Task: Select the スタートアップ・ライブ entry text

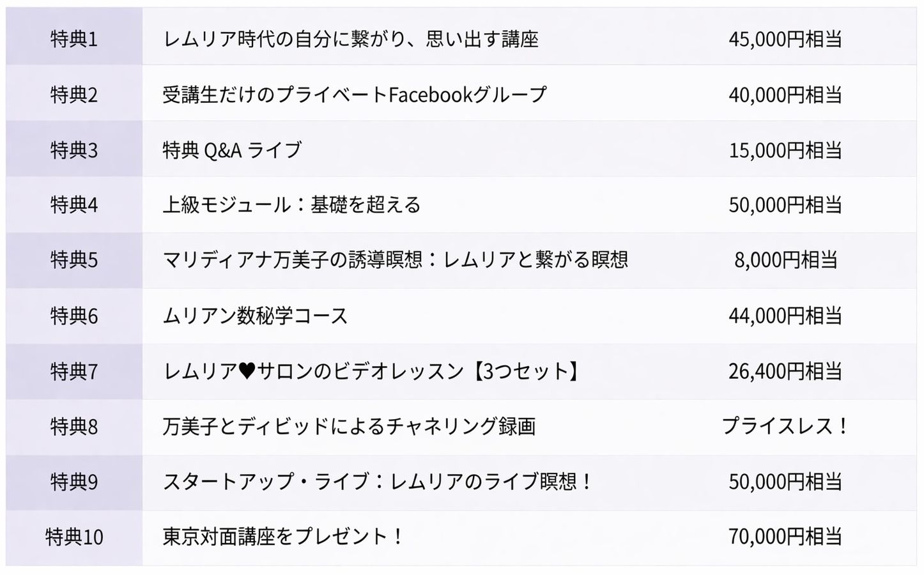Action: [378, 481]
